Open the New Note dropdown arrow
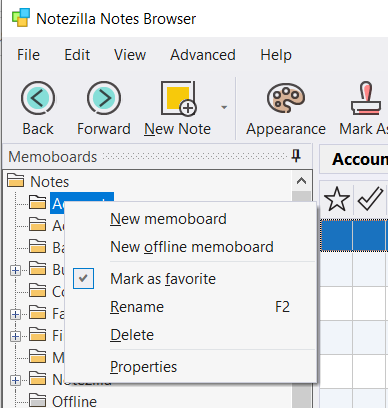Screen dimensions: 388x408 (x=224, y=107)
